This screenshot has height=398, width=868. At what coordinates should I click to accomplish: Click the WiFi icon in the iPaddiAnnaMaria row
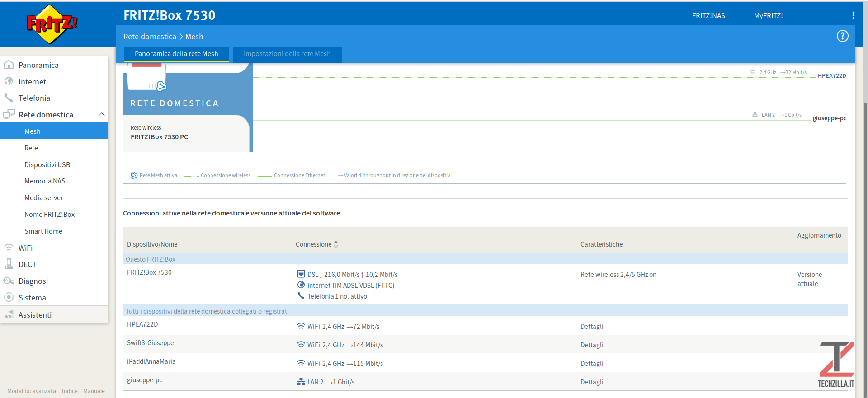pyautogui.click(x=301, y=363)
